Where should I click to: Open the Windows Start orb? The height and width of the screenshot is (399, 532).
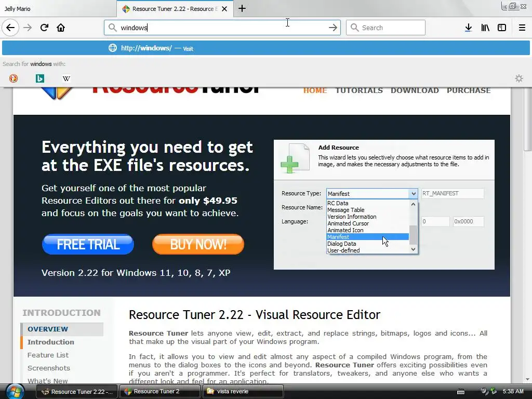pyautogui.click(x=15, y=392)
